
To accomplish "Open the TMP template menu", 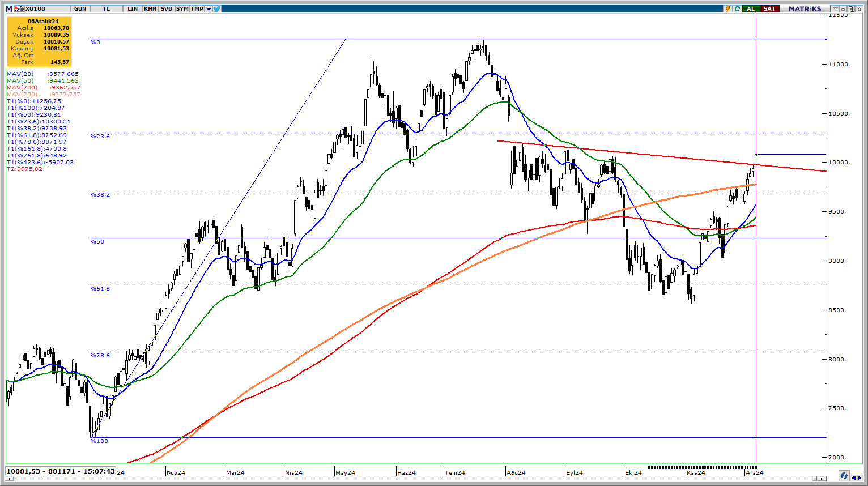I will 197,9.
